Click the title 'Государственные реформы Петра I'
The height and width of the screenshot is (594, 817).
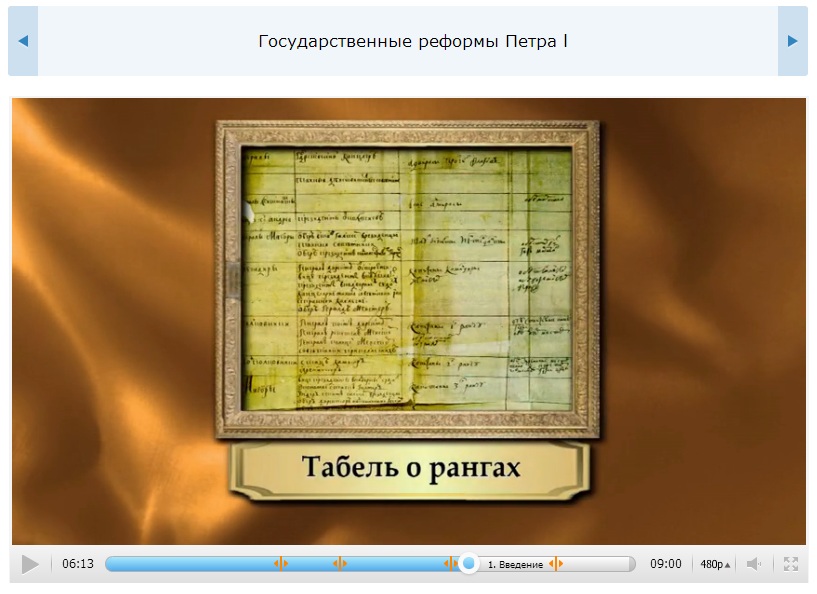pyautogui.click(x=413, y=41)
